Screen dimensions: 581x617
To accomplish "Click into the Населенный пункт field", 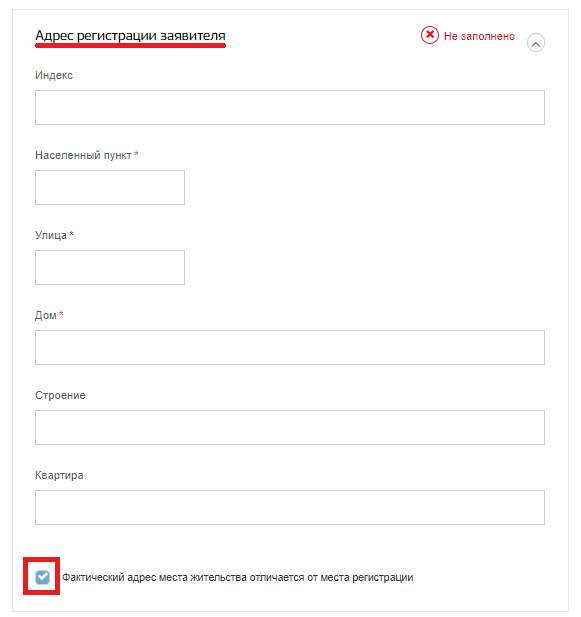I will pos(110,187).
